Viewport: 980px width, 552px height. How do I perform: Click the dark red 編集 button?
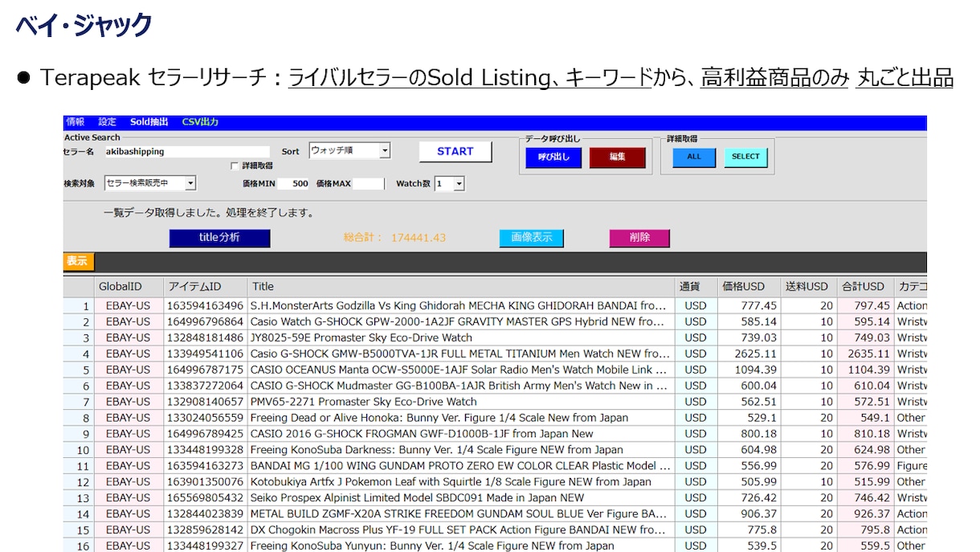tap(617, 157)
